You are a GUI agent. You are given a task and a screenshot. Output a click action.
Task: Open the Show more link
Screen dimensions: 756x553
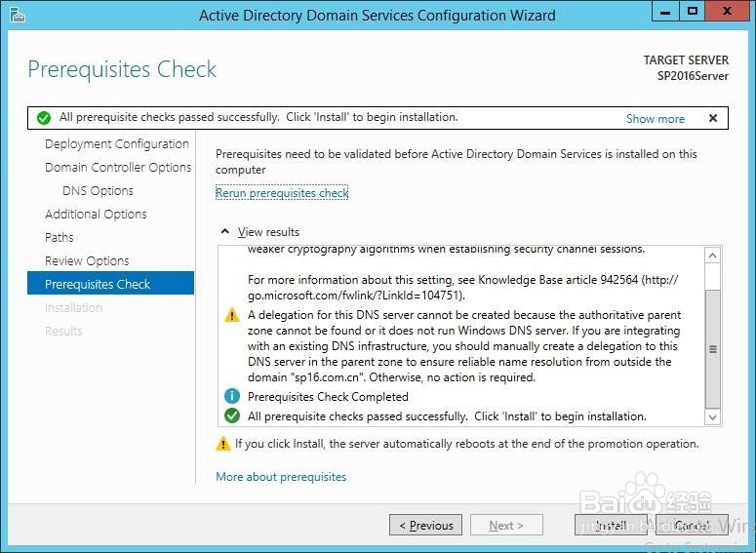(655, 119)
